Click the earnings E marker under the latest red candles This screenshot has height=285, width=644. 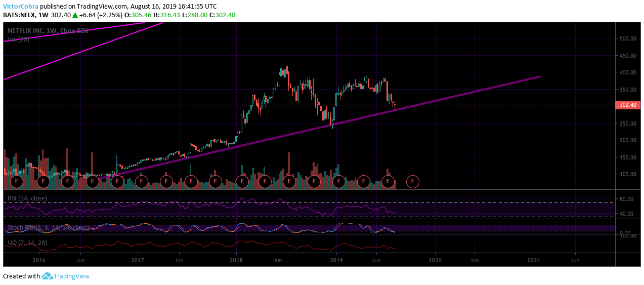point(388,181)
